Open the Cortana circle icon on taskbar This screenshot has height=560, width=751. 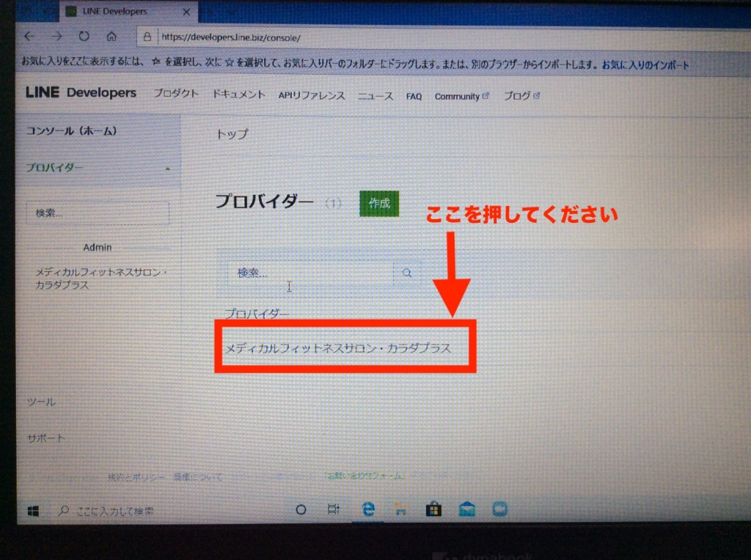[301, 509]
